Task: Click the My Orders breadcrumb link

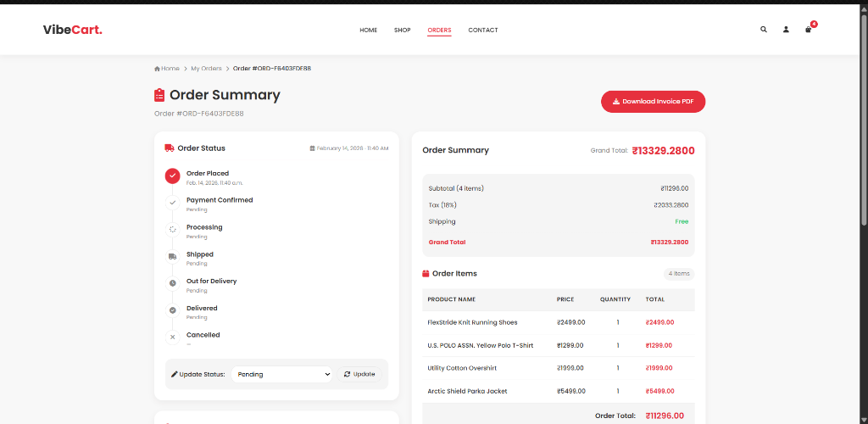Action: click(207, 69)
